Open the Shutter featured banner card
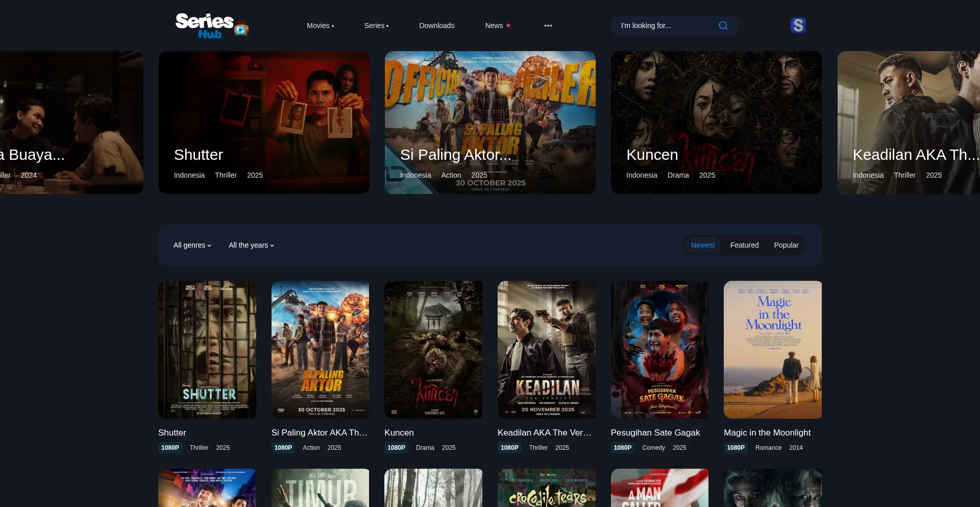 pos(264,123)
